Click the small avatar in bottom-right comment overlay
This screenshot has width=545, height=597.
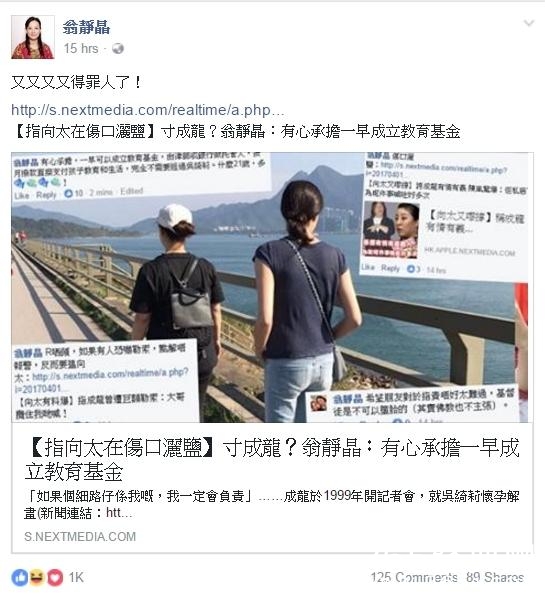(x=318, y=404)
